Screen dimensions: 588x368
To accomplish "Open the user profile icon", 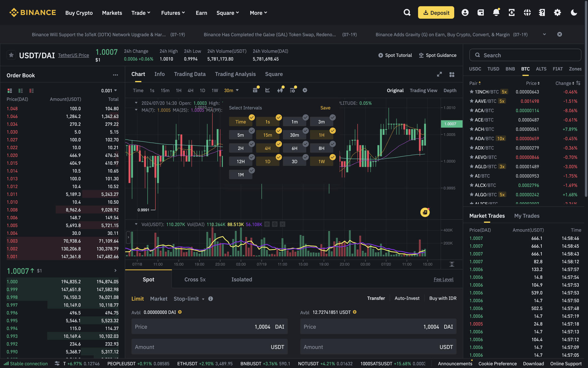I will pyautogui.click(x=465, y=13).
